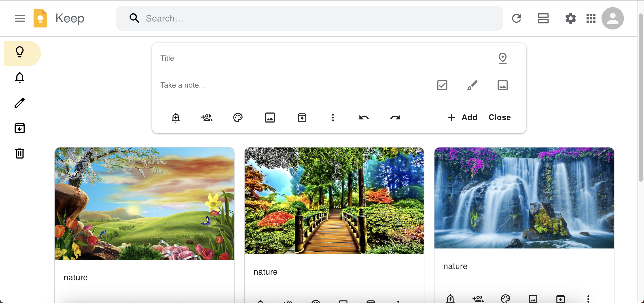Set reminder on the waterfall note

[x=450, y=299]
